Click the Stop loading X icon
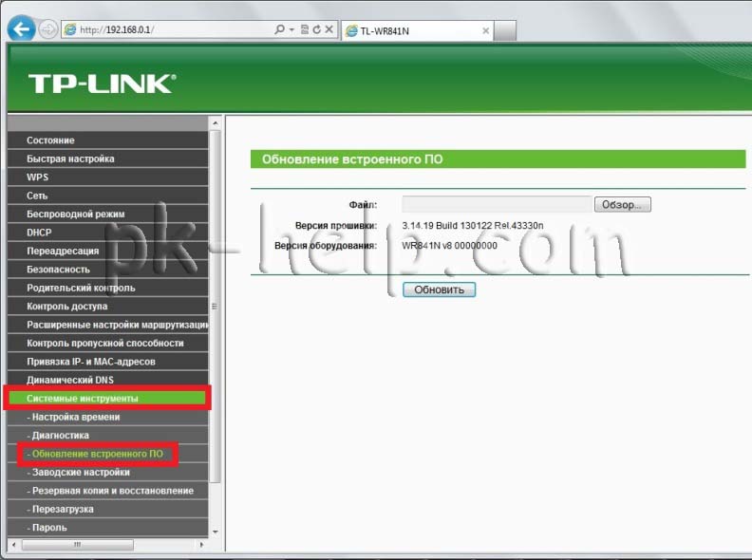This screenshot has height=560, width=752. click(329, 29)
